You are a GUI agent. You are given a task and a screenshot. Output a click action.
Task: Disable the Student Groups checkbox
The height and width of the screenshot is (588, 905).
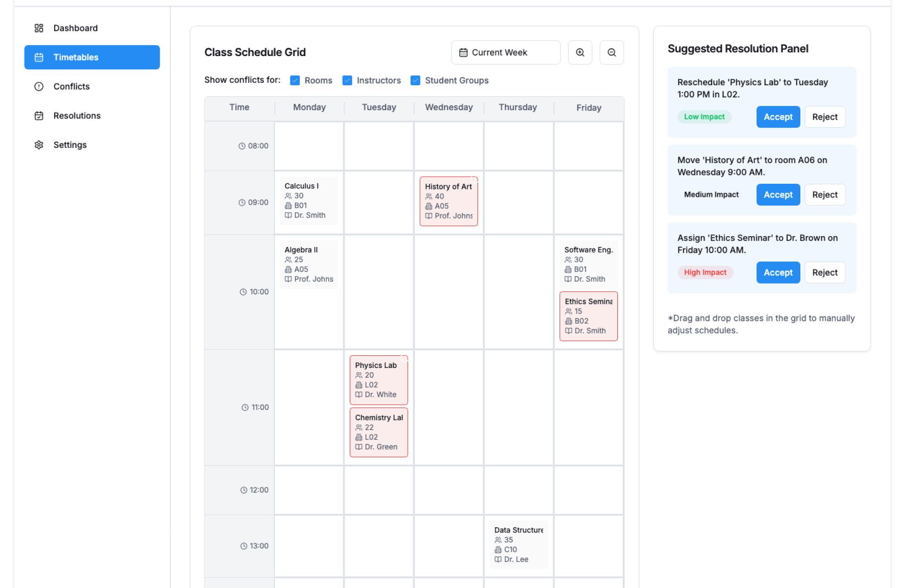point(415,81)
